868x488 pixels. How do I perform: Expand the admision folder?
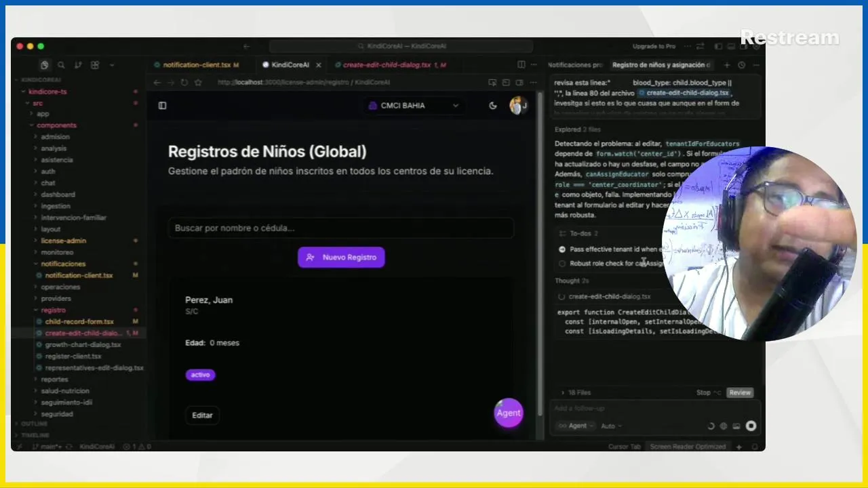[55, 137]
